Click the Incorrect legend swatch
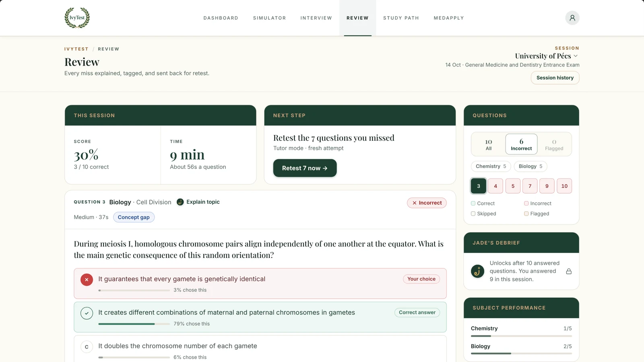Screen dimensions: 644x362 [x=526, y=204]
